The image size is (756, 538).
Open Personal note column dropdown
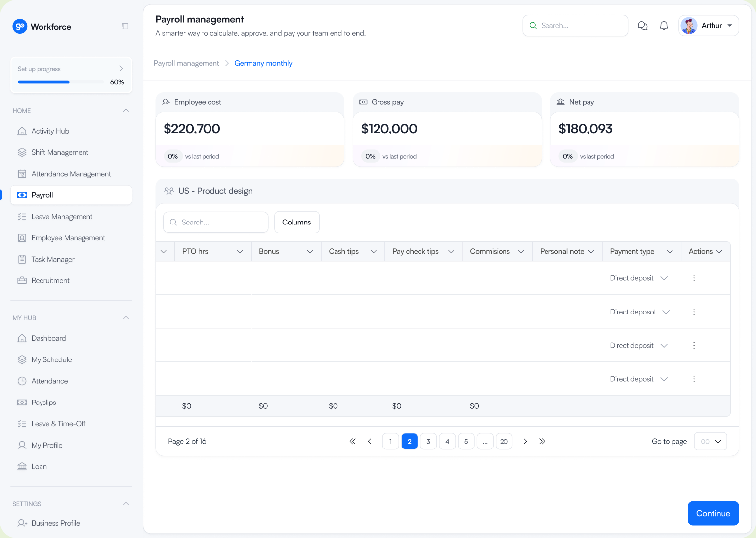tap(591, 252)
